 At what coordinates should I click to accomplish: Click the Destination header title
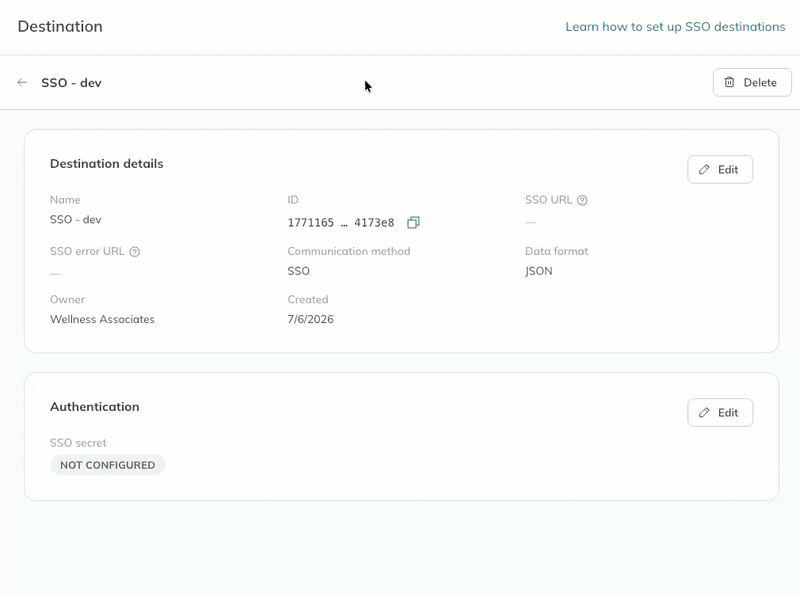coord(60,27)
